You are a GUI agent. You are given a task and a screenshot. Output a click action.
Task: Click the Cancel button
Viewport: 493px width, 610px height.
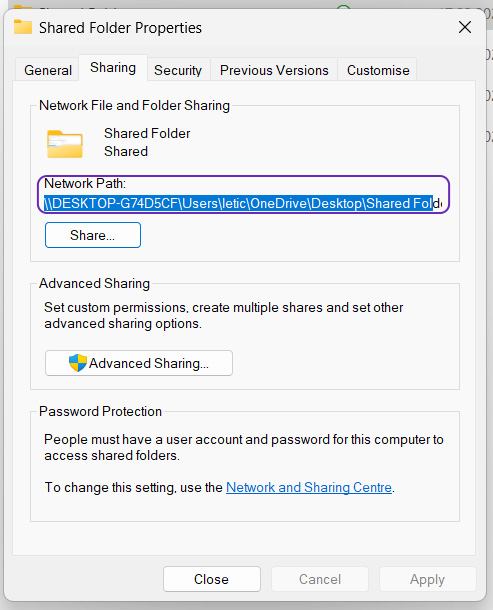320,579
